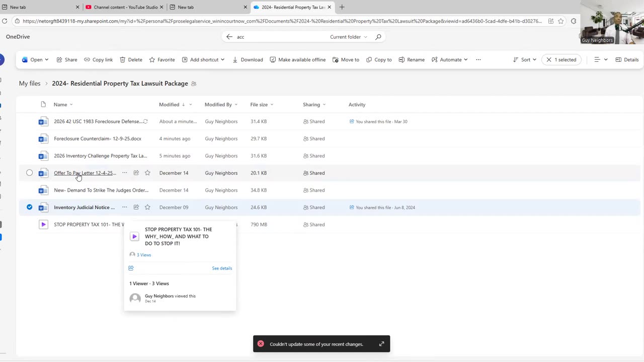Open more actions for Inventory Judicial Notice
Viewport: 644px width, 362px height.
tap(124, 207)
